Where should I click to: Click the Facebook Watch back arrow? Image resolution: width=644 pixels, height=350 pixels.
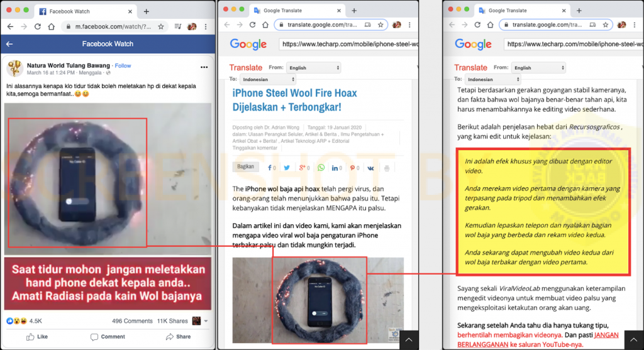click(x=9, y=44)
